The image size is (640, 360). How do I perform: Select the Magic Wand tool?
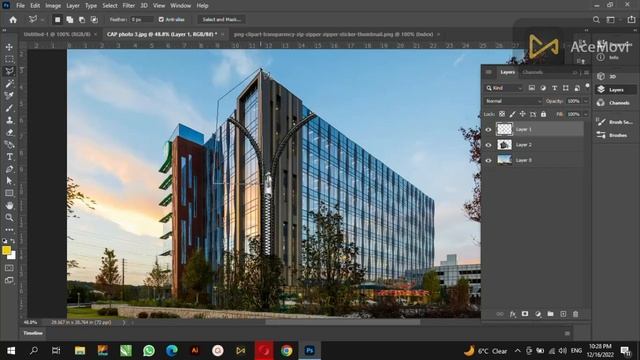click(9, 84)
